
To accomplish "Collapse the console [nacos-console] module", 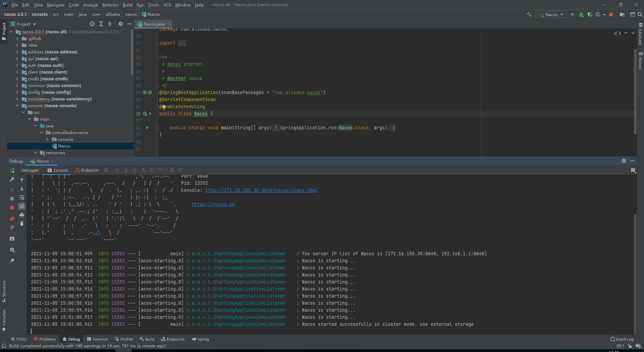I will (17, 106).
